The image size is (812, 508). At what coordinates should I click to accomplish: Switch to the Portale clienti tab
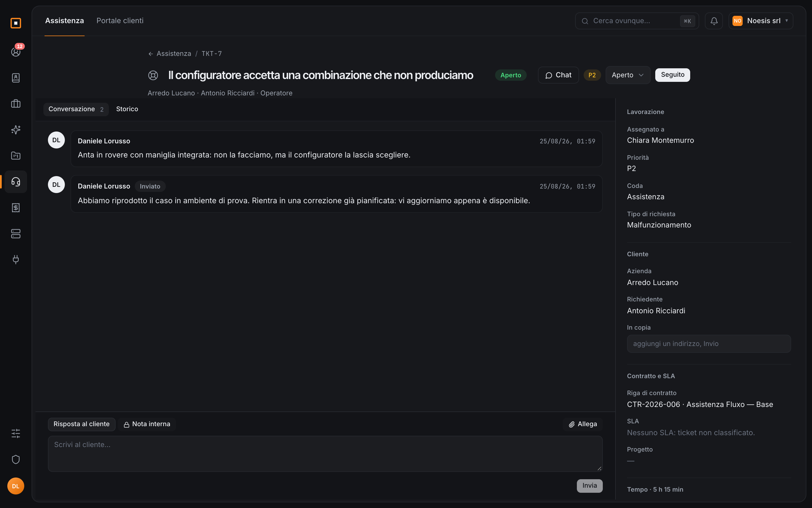pyautogui.click(x=120, y=21)
